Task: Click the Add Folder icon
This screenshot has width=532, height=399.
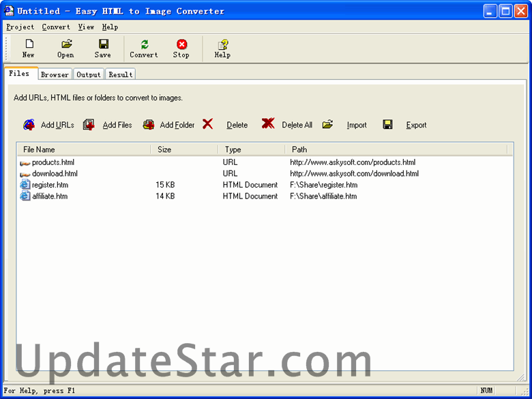Action: coord(149,125)
